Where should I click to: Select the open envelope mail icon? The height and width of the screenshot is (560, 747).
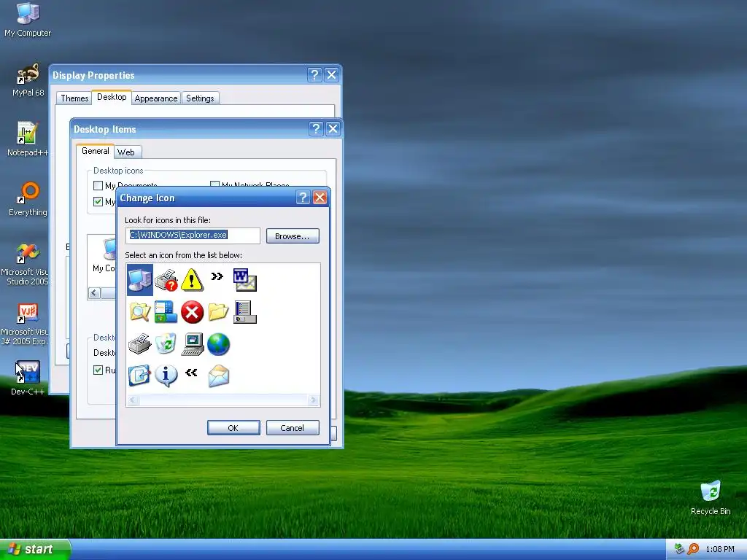click(219, 376)
